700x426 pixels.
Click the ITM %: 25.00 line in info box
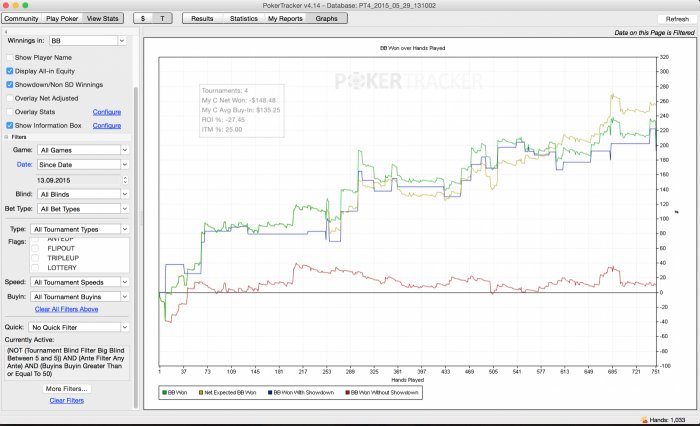click(222, 129)
